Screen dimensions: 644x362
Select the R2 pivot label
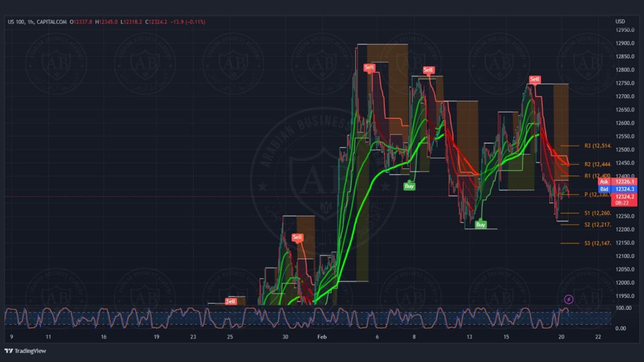tap(598, 164)
